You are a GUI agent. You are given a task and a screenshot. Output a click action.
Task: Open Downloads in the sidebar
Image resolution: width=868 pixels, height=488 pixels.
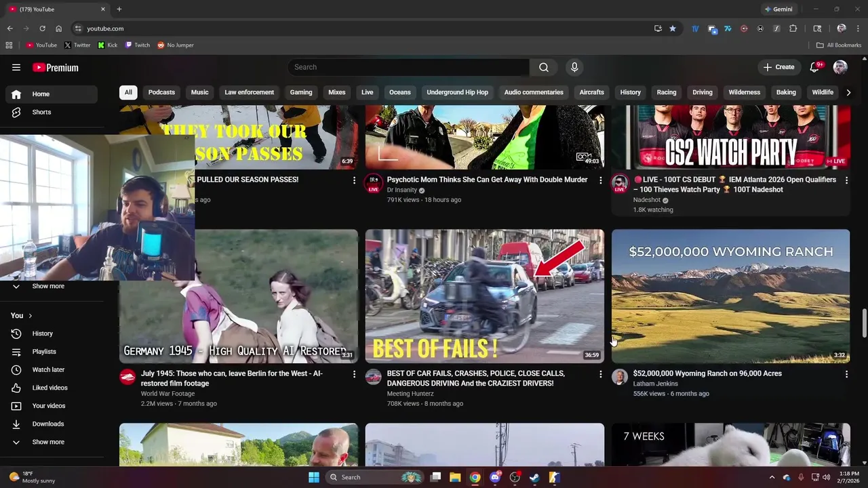(x=52, y=424)
